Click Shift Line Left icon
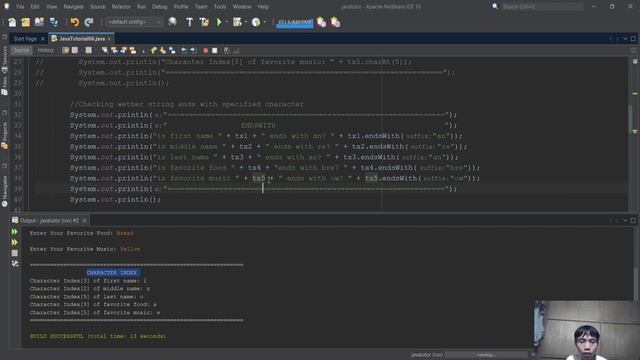The height and width of the screenshot is (360, 640). coord(184,50)
